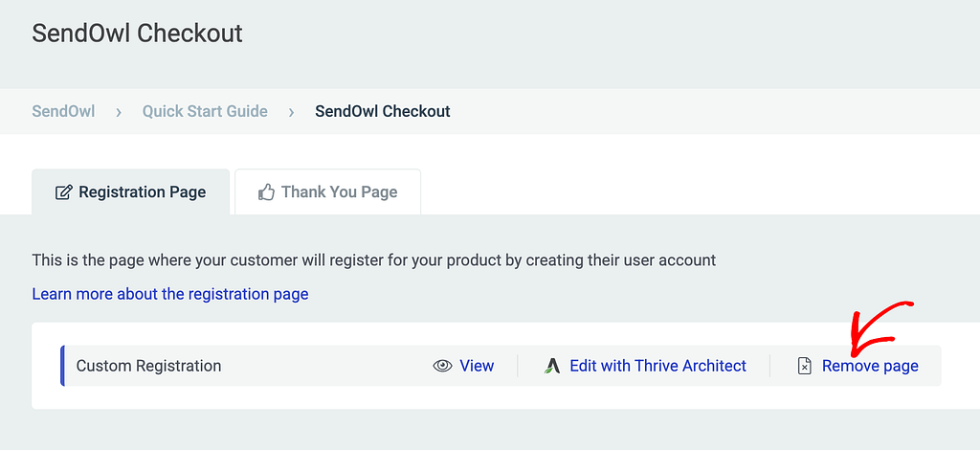Select the current SendOwl Checkout breadcrumb item
980x450 pixels.
383,111
